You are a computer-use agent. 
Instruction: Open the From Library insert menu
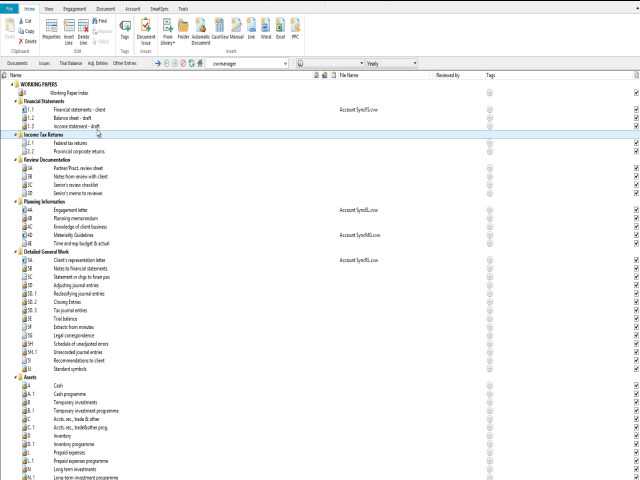coord(168,31)
